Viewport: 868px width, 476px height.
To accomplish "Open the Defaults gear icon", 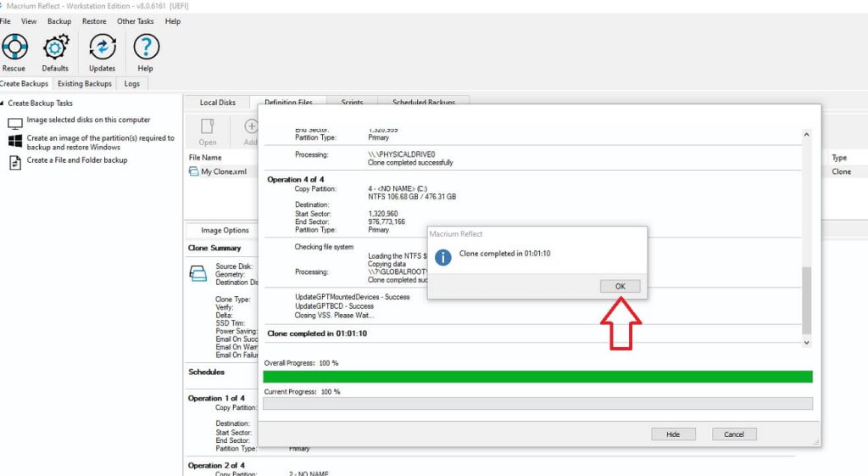I will click(56, 48).
